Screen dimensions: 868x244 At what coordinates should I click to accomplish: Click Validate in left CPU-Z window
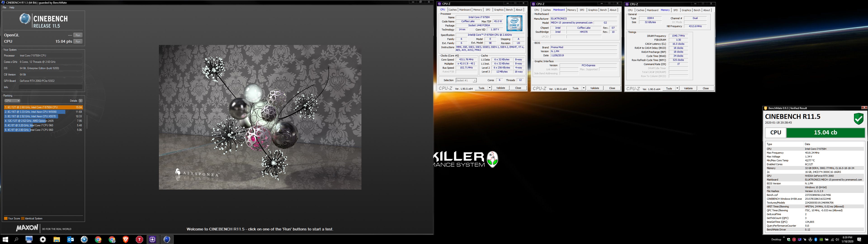[x=501, y=88]
